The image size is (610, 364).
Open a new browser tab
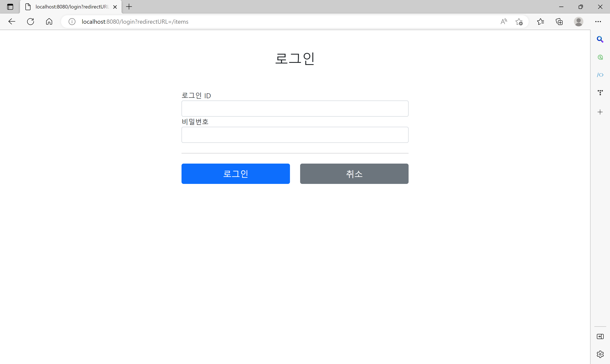pos(129,7)
